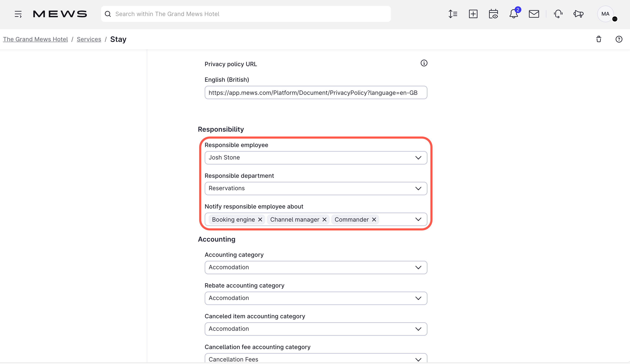Open the main navigation menu
The width and height of the screenshot is (630, 364).
pyautogui.click(x=18, y=14)
